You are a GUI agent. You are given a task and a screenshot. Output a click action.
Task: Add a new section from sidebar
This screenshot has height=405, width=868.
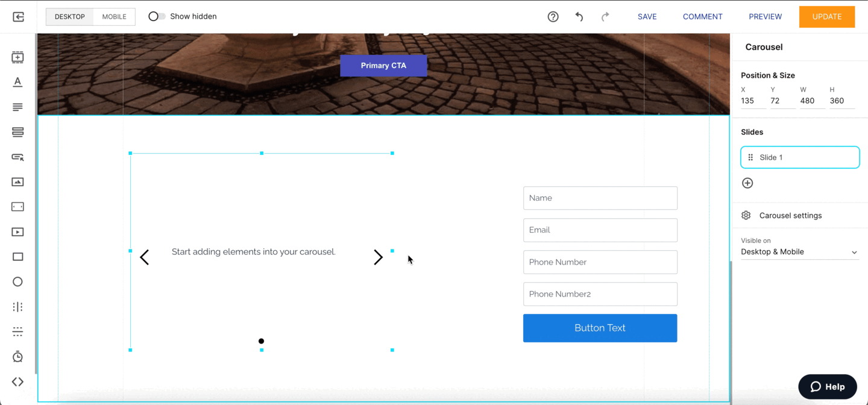pyautogui.click(x=17, y=57)
